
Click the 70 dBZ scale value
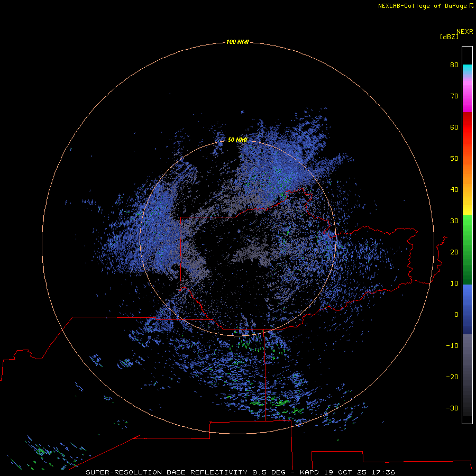pos(454,96)
